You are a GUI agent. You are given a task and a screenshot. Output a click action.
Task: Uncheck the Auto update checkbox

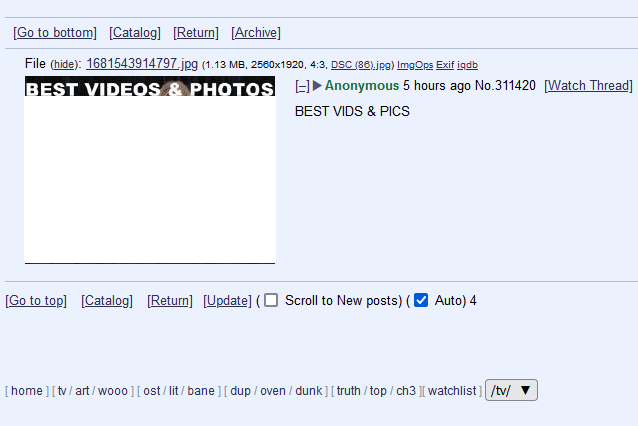coord(421,300)
